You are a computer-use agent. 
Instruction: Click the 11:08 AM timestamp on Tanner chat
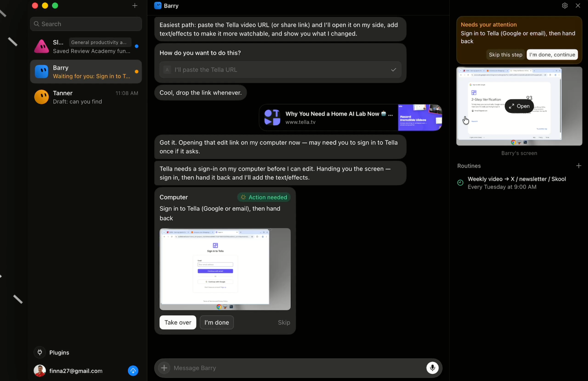coord(127,93)
